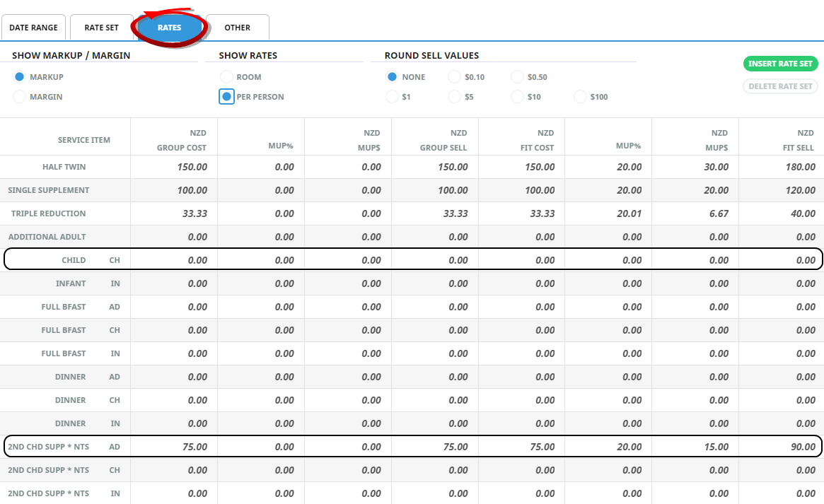Click the Delete Rate Set button
The image size is (824, 504).
pyautogui.click(x=780, y=86)
